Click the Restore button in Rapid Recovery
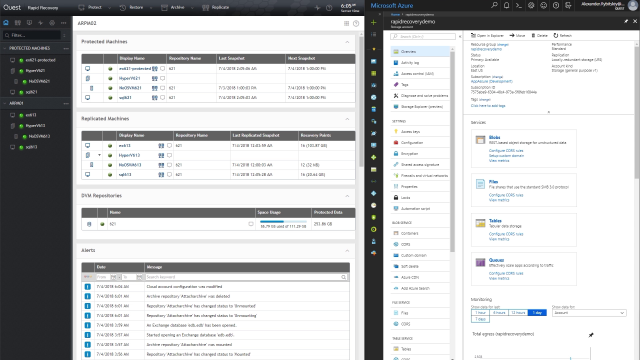This screenshot has height=360, width=640. pos(132,8)
